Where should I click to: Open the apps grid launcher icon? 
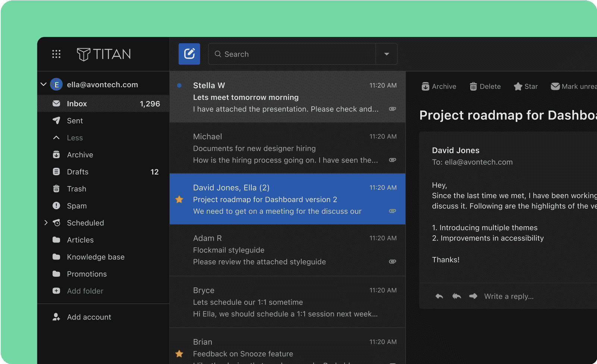(56, 54)
